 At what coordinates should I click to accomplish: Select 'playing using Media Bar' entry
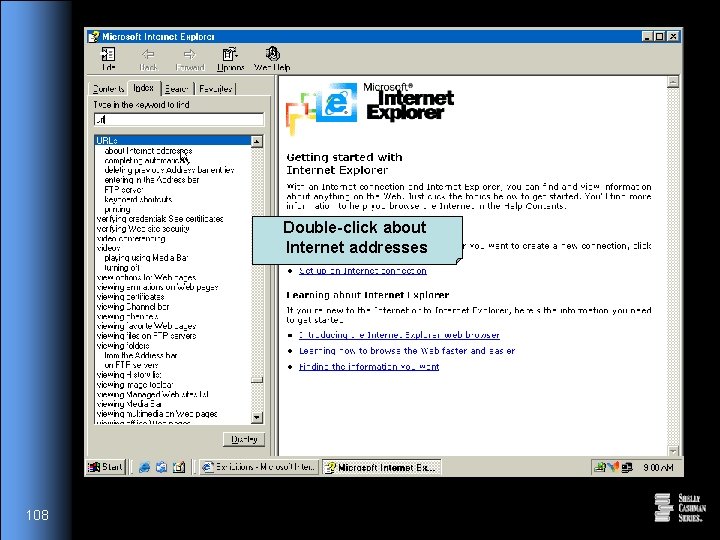pos(146,258)
